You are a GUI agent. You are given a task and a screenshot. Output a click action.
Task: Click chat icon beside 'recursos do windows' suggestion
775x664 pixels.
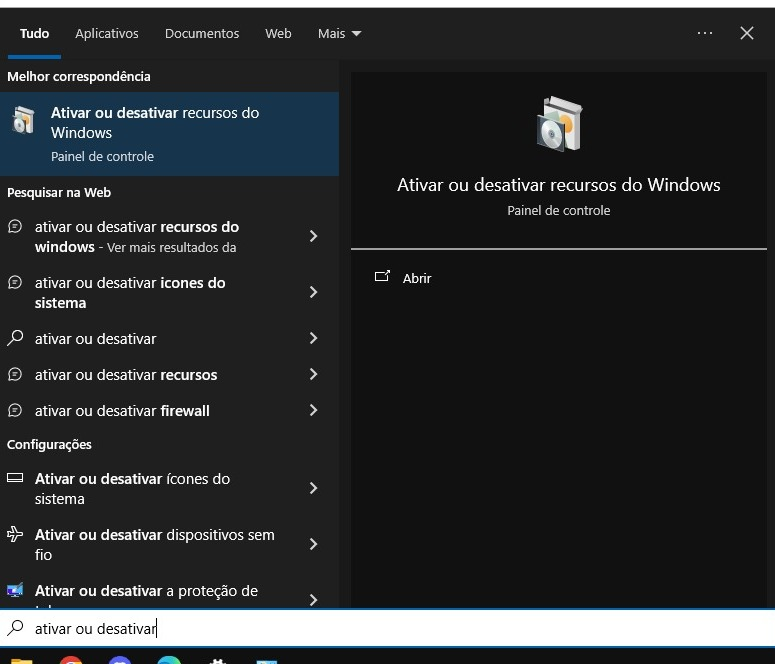(x=15, y=226)
